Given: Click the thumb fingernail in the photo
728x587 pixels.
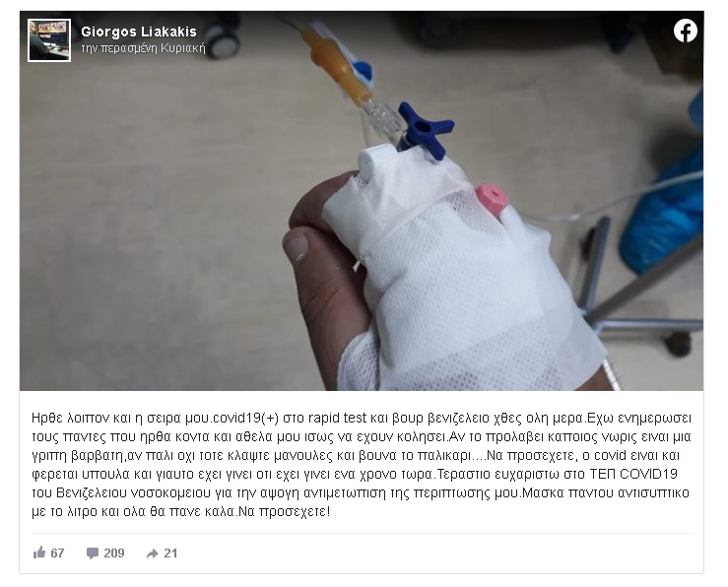Looking at the screenshot, I should (297, 246).
